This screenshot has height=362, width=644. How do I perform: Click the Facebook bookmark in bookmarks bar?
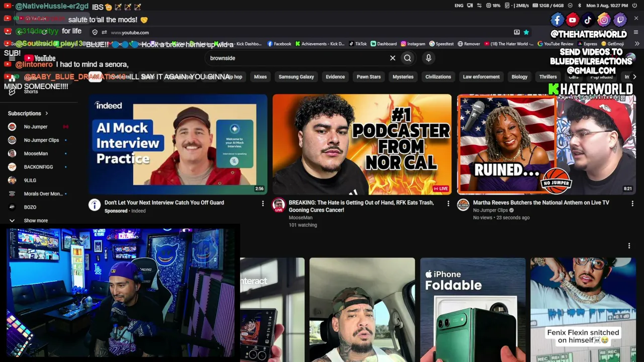pos(279,44)
